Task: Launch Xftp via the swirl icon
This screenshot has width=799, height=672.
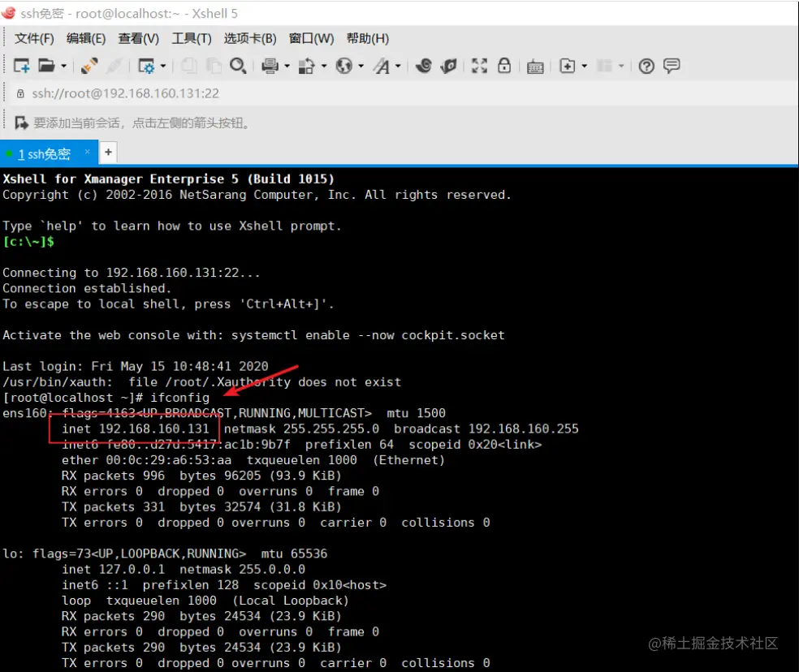Action: coord(423,66)
